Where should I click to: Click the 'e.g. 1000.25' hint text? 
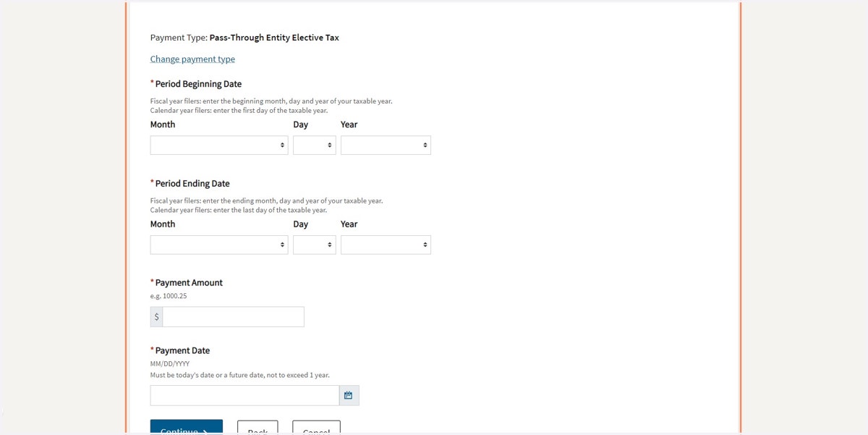(169, 296)
